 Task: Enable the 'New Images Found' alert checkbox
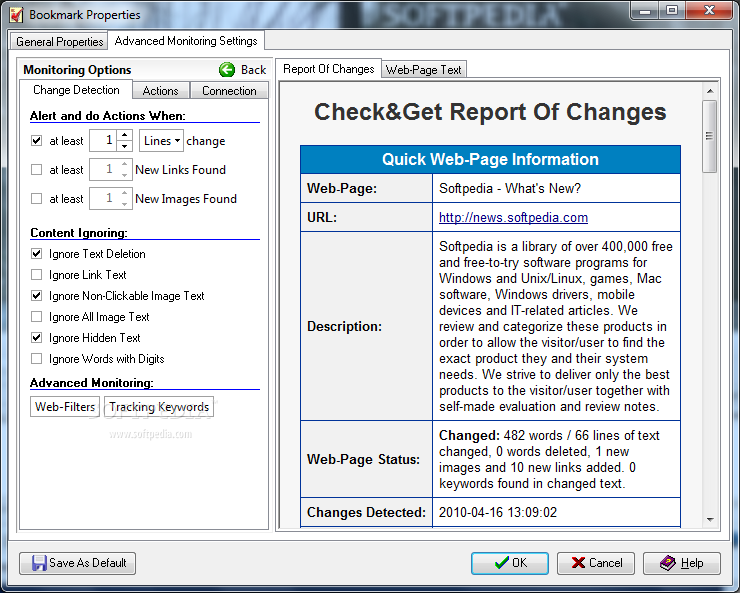(x=36, y=199)
